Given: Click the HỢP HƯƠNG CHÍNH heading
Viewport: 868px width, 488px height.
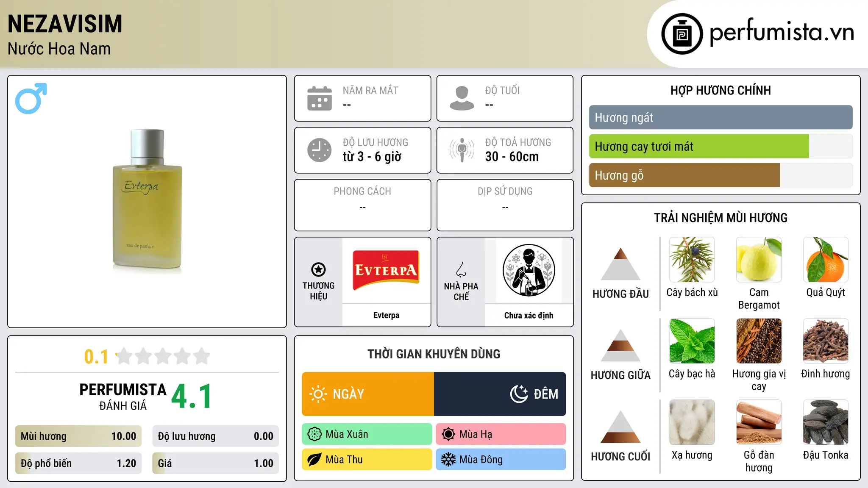Looking at the screenshot, I should (x=721, y=90).
